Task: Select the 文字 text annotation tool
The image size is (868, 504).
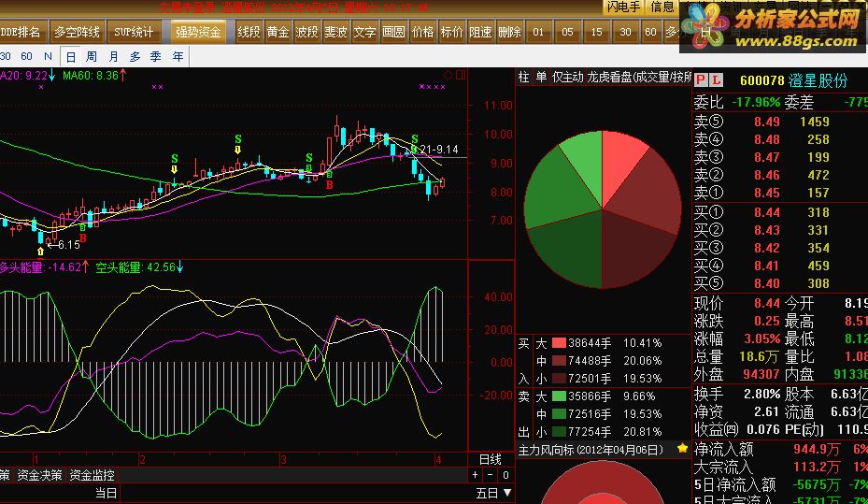Action: click(364, 32)
